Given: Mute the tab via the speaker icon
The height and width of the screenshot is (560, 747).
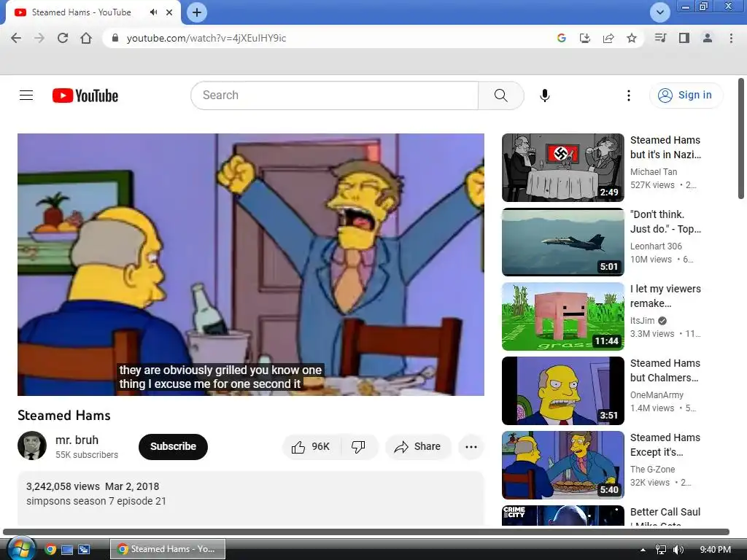Looking at the screenshot, I should pos(153,12).
